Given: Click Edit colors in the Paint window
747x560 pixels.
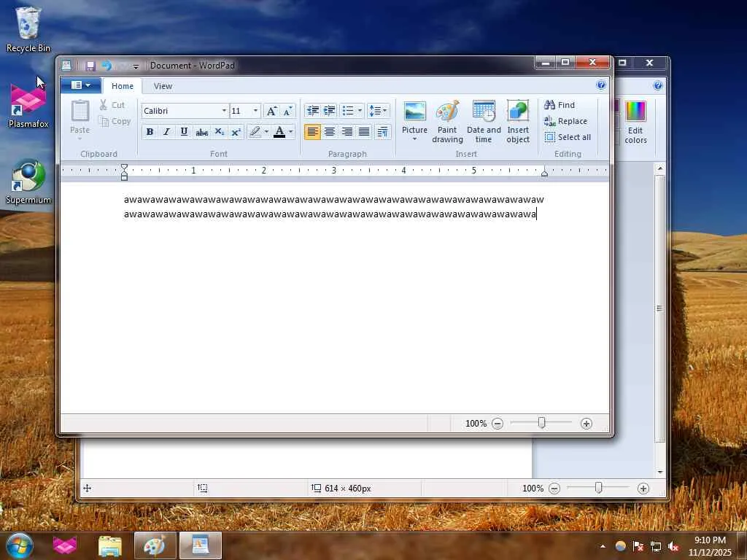Looking at the screenshot, I should click(x=635, y=122).
